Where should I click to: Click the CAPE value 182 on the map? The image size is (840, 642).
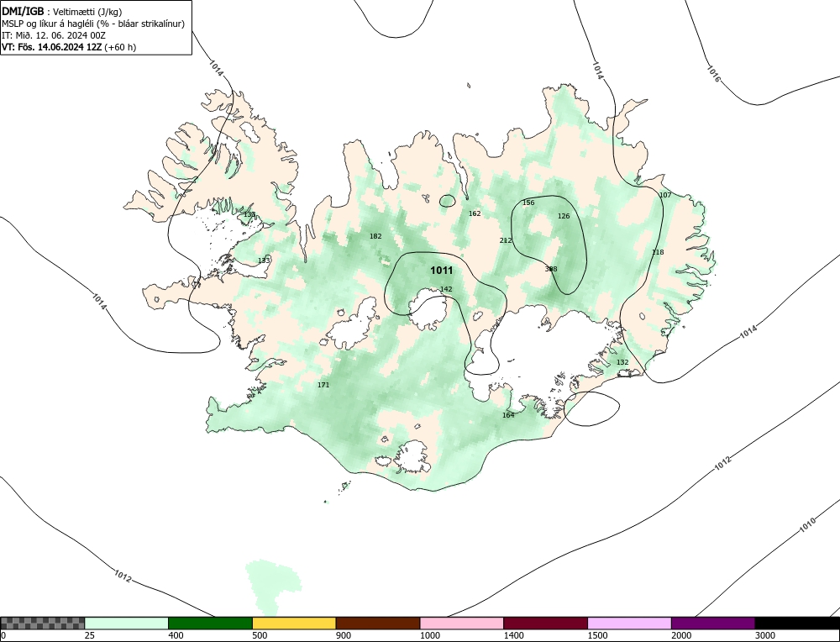click(375, 236)
